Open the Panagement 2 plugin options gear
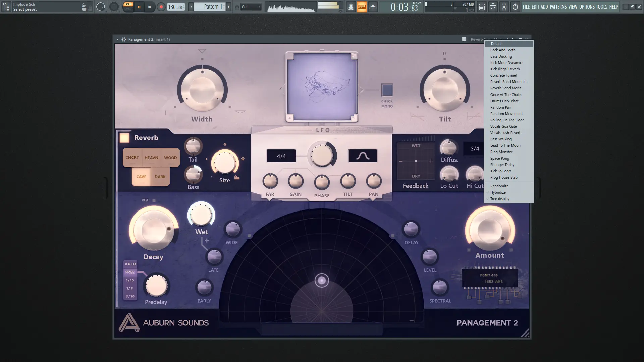 tap(124, 39)
